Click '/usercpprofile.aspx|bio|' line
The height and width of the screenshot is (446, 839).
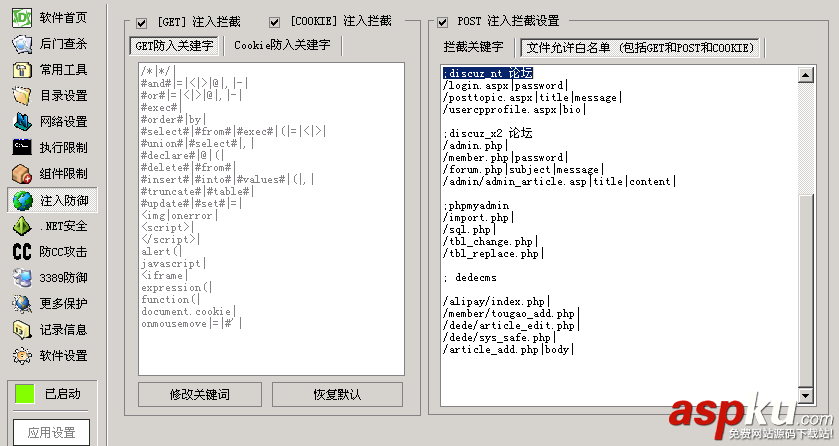[x=514, y=110]
